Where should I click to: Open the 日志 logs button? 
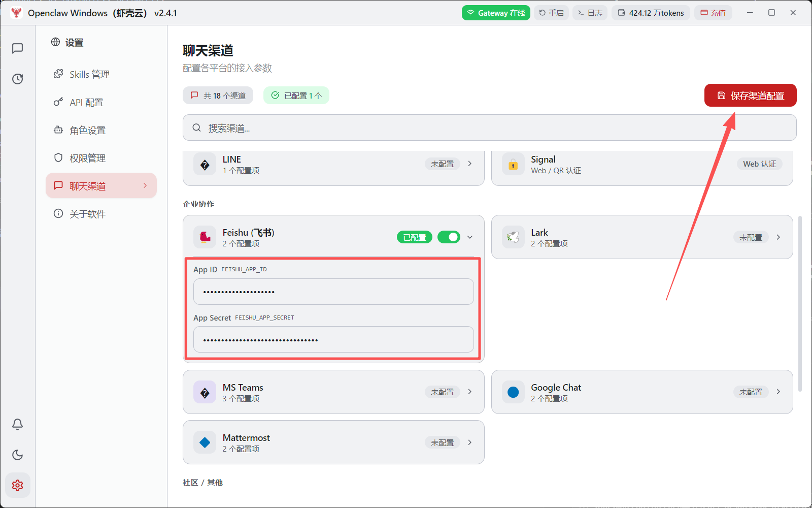click(590, 13)
